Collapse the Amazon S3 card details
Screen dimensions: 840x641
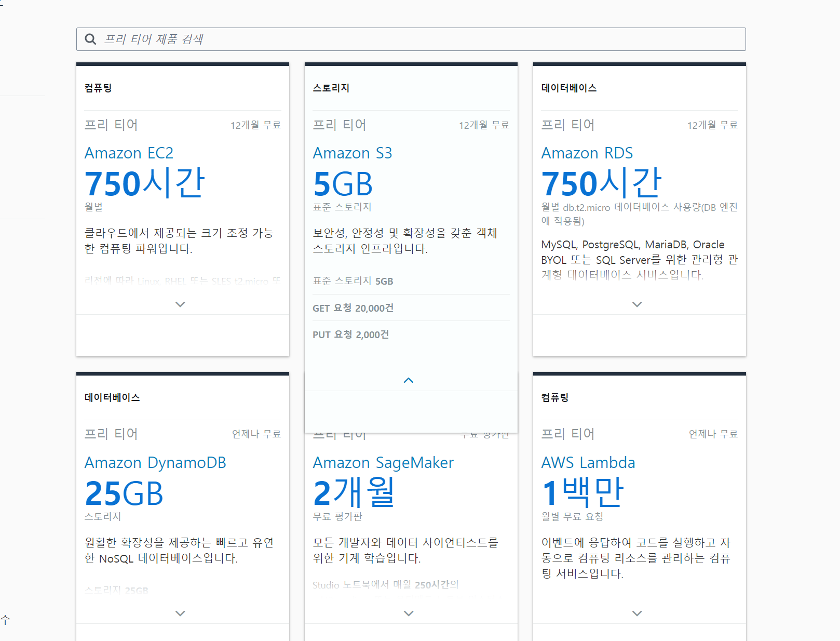[x=409, y=380]
